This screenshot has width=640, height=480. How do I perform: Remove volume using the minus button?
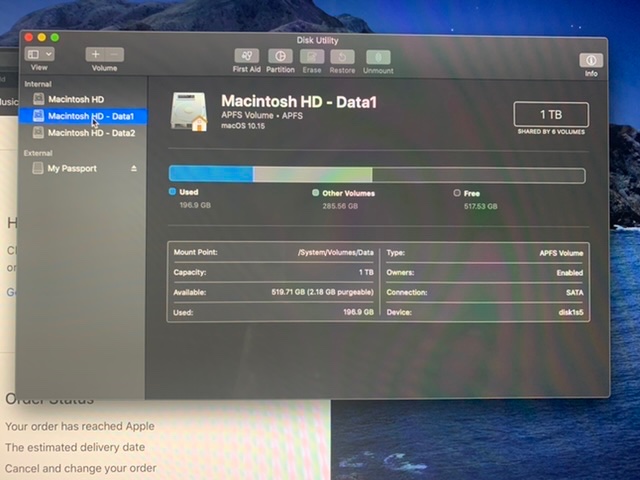tap(115, 54)
